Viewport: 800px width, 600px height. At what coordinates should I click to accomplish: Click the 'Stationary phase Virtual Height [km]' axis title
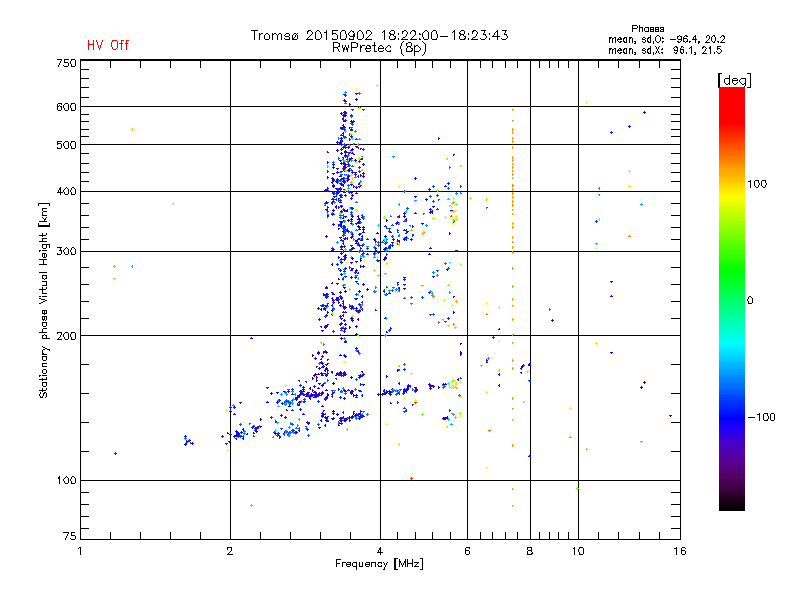tap(44, 300)
